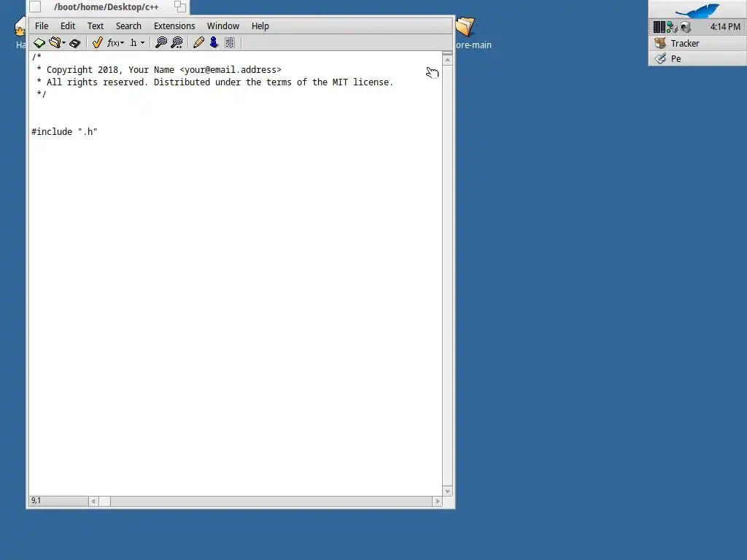Open the .h header files popup
747x560 pixels.
click(x=136, y=43)
